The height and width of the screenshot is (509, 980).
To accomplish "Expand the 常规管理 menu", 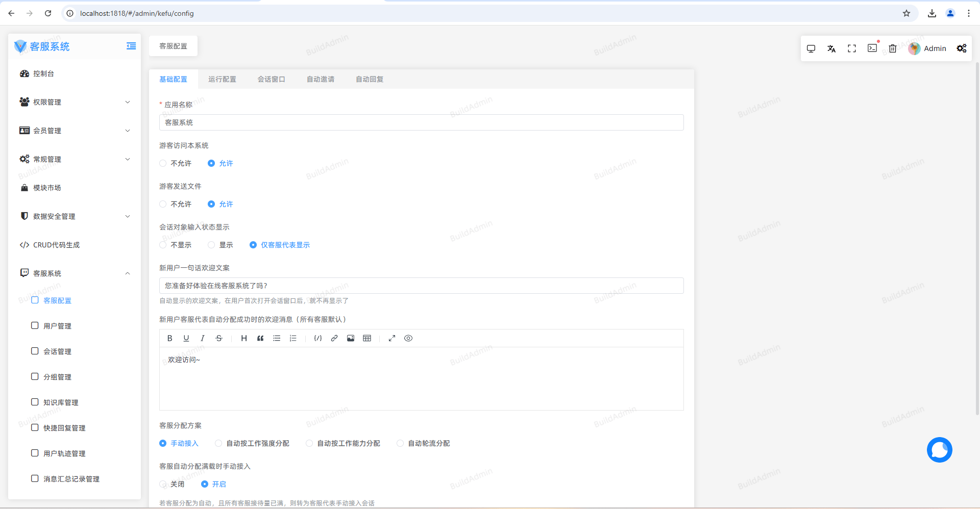I will click(x=75, y=159).
